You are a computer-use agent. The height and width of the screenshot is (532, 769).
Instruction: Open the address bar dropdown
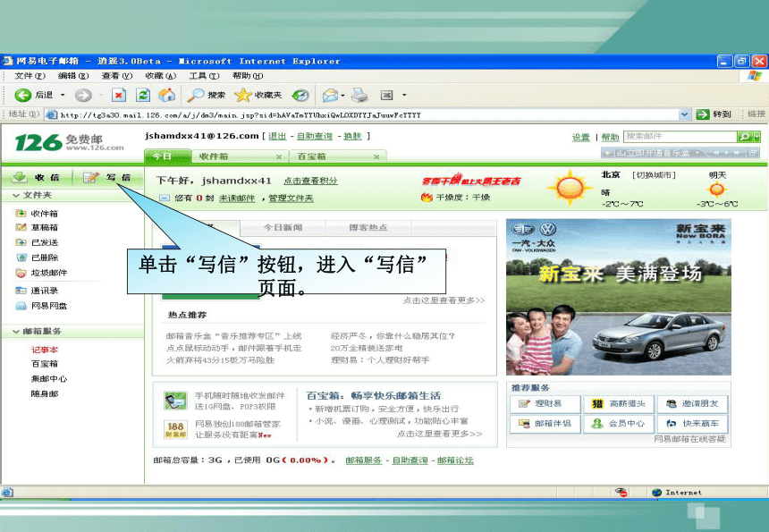[x=685, y=114]
